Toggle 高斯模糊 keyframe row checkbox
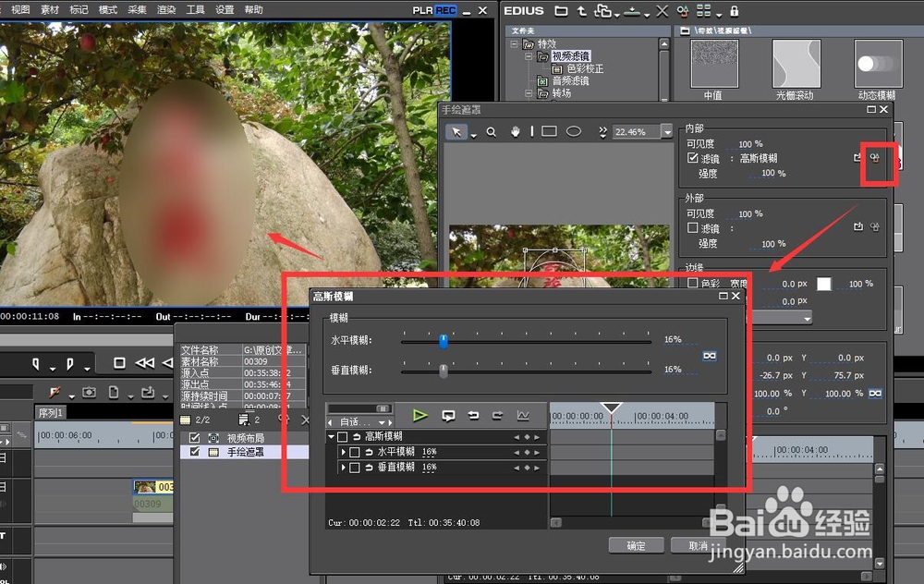 pos(343,437)
